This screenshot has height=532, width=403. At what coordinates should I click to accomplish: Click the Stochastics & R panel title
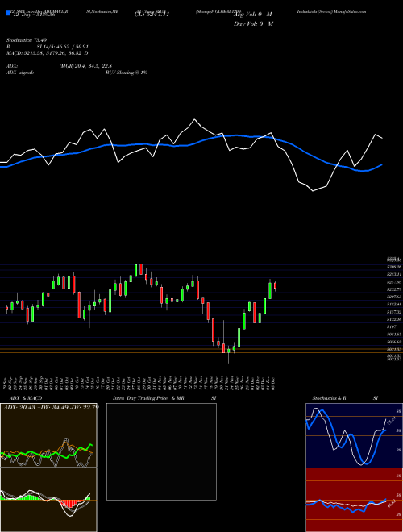click(329, 398)
